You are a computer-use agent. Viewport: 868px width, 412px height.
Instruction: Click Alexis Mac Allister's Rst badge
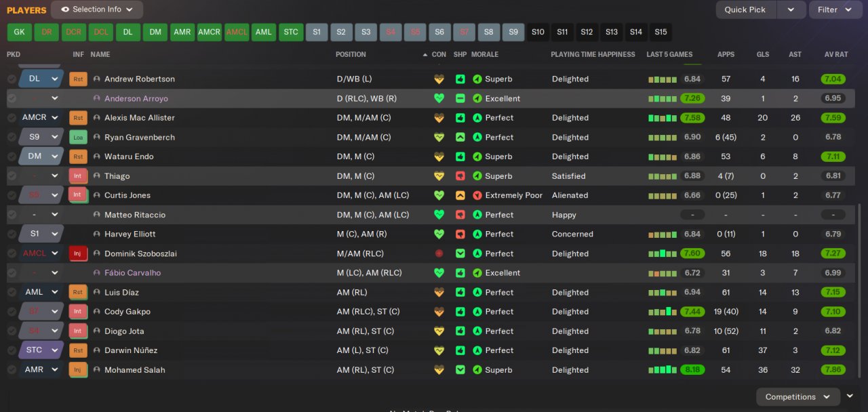pos(78,118)
